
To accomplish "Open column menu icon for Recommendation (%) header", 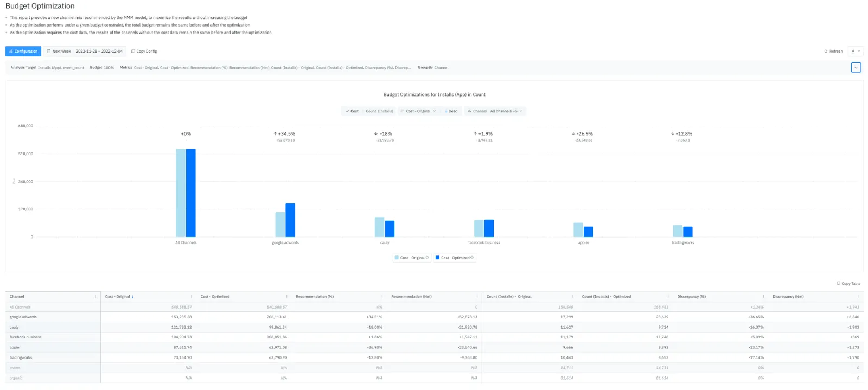I will [x=382, y=297].
